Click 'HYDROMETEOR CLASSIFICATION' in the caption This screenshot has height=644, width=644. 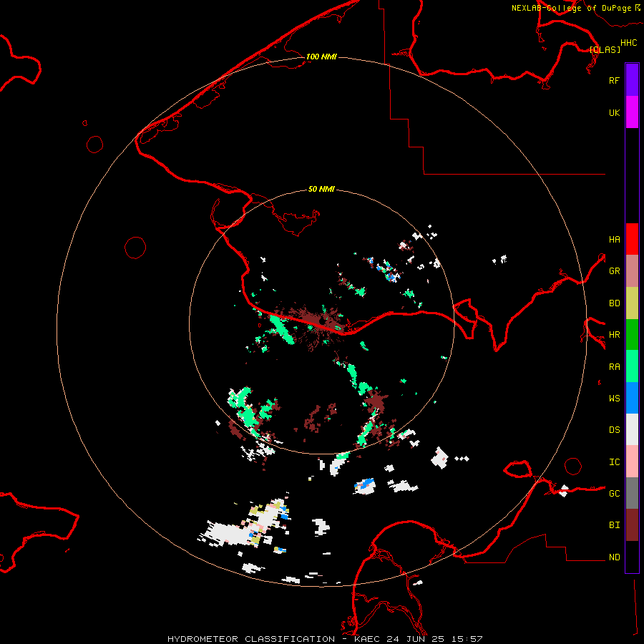pyautogui.click(x=251, y=639)
